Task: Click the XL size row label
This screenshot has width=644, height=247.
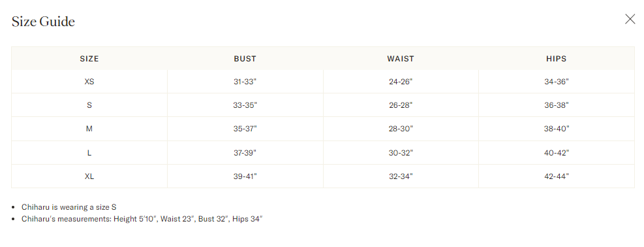Action: (89, 176)
